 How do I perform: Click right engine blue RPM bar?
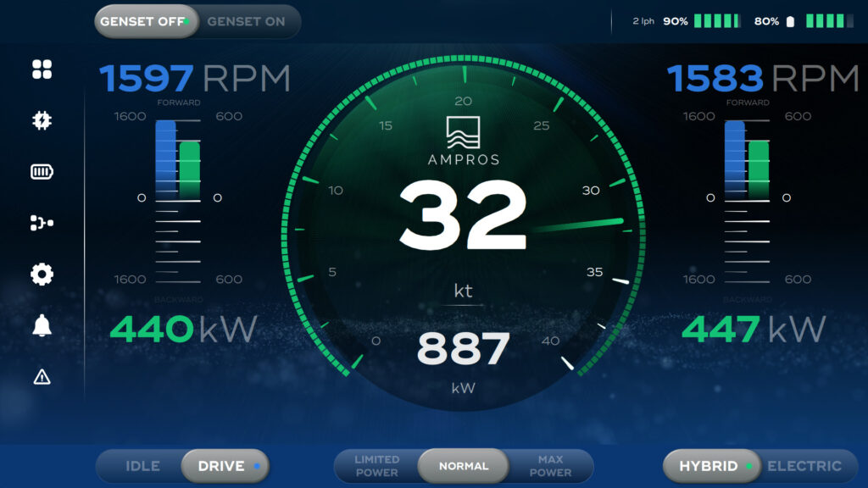(x=735, y=160)
